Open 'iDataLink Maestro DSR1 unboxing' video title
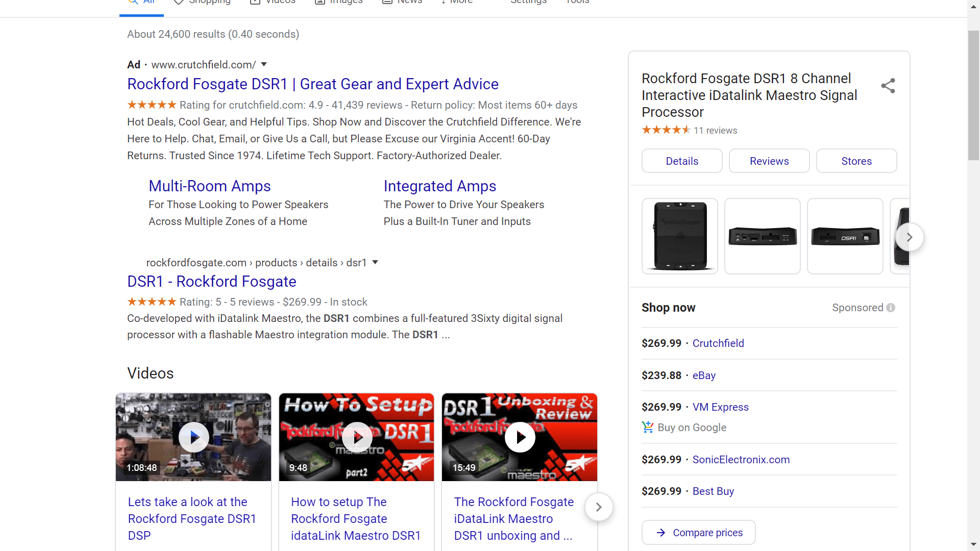Viewport: 980px width, 551px height. pyautogui.click(x=514, y=519)
